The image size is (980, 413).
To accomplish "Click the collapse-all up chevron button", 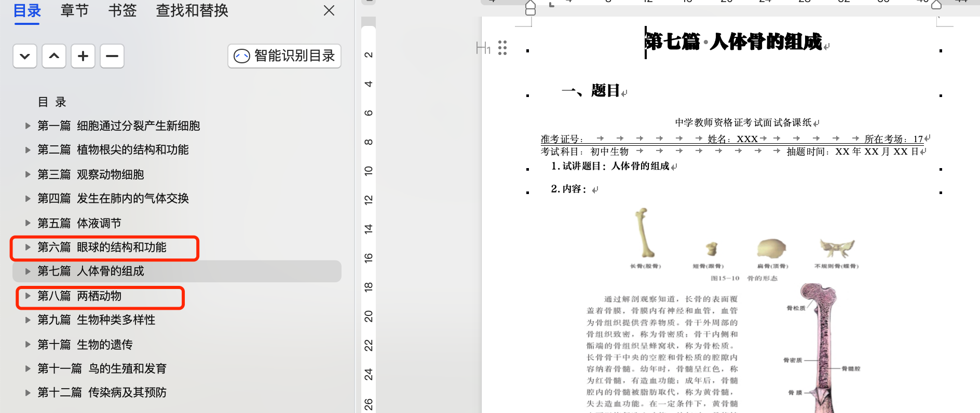I will pyautogui.click(x=54, y=56).
